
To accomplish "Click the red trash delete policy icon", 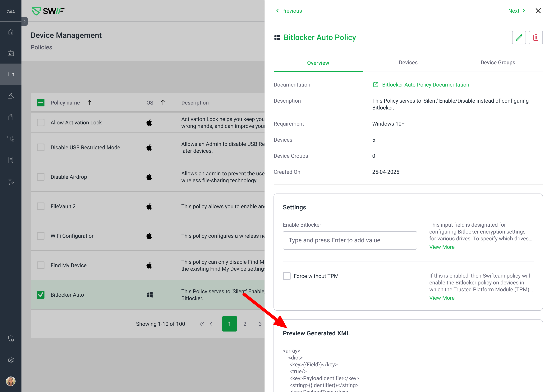I will 536,38.
